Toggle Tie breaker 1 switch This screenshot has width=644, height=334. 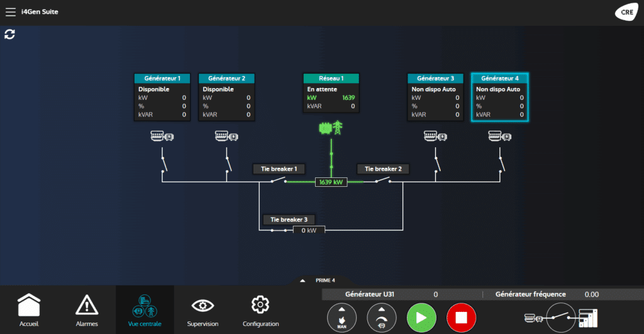[278, 181]
